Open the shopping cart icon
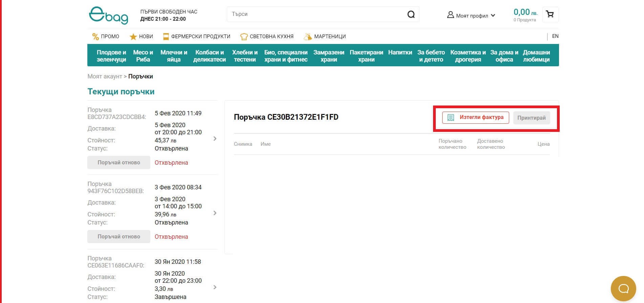 pos(550,14)
